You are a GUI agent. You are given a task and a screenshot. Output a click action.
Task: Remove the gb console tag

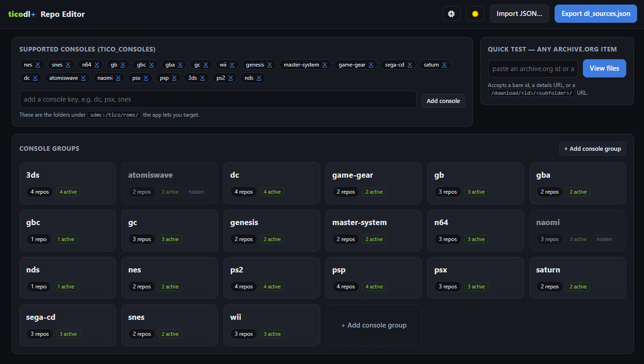(123, 65)
